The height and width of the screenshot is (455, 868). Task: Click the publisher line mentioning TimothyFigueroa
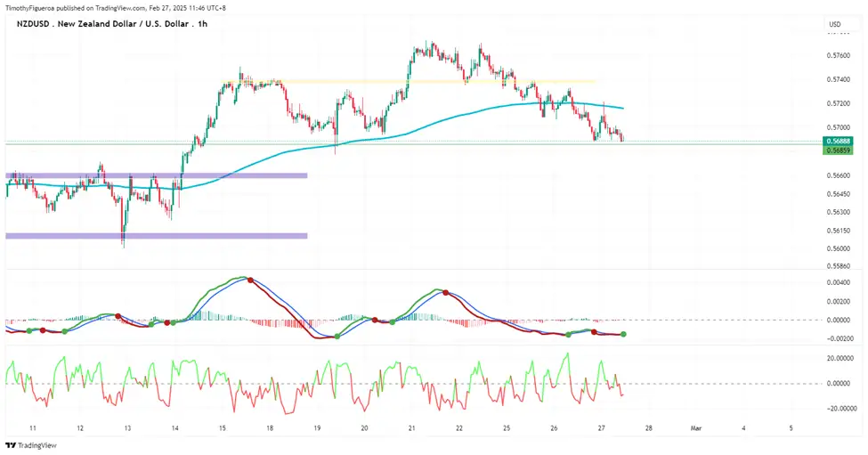[x=116, y=8]
